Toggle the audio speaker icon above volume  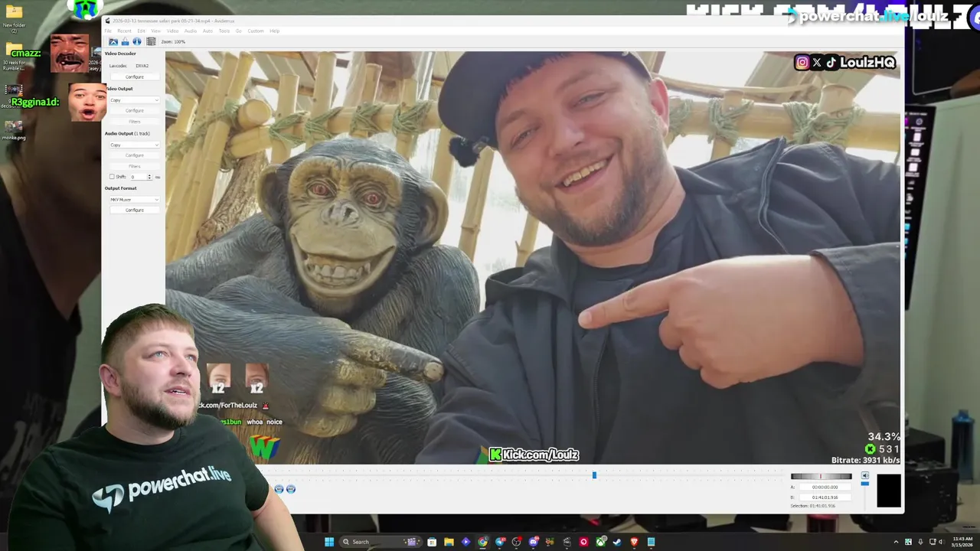coord(865,475)
